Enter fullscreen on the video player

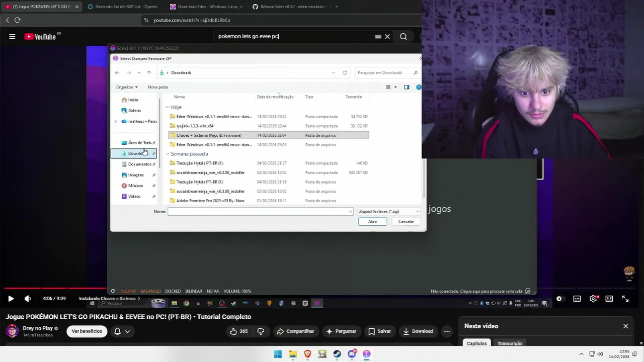[x=625, y=299]
